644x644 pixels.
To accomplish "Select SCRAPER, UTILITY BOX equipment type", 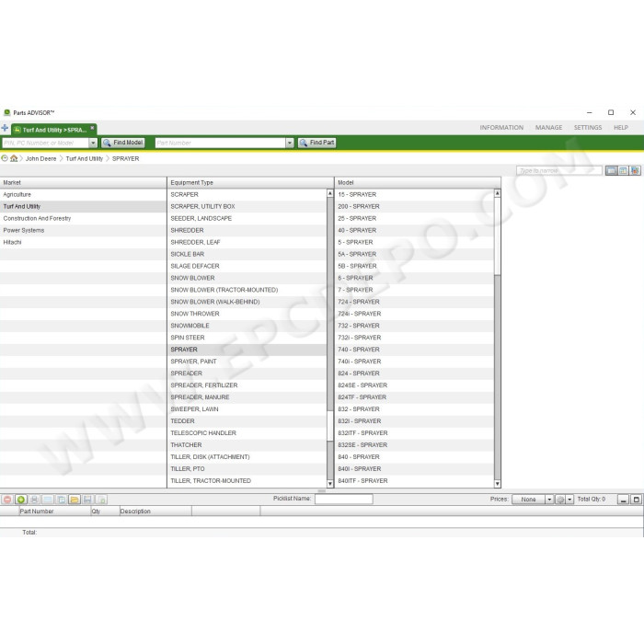I will tap(247, 207).
